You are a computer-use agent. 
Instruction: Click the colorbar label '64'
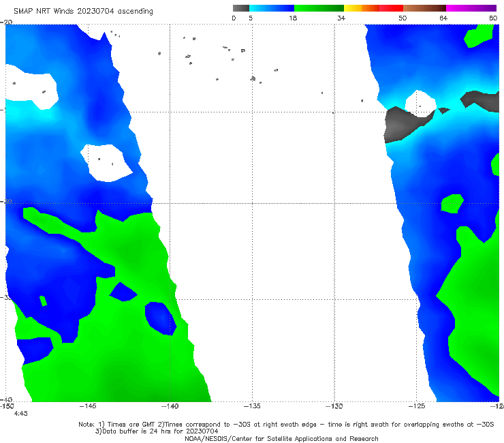443,18
